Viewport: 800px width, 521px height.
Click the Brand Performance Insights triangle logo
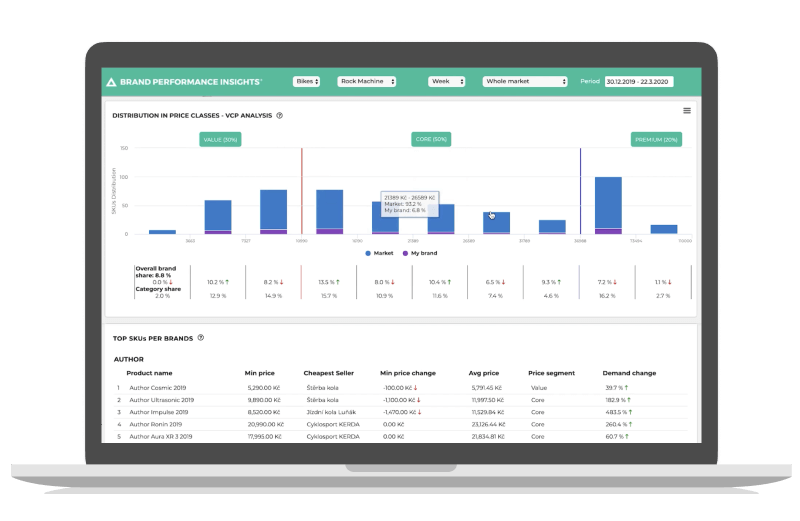[x=111, y=81]
